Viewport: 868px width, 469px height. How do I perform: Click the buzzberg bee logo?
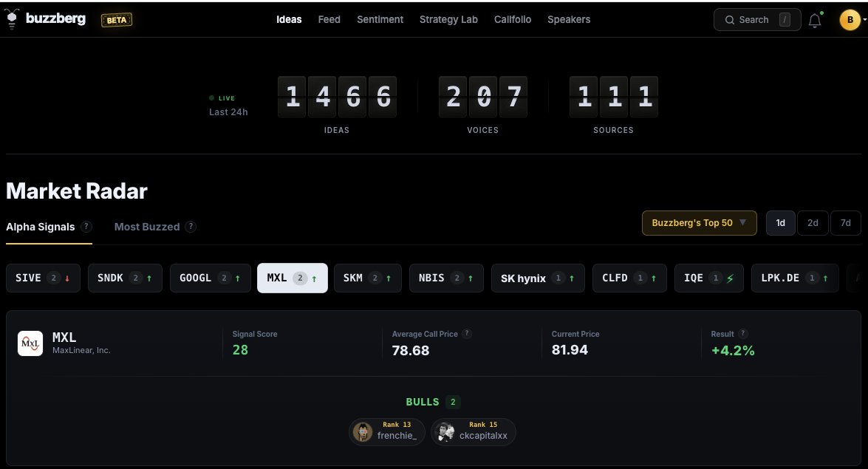coord(12,18)
